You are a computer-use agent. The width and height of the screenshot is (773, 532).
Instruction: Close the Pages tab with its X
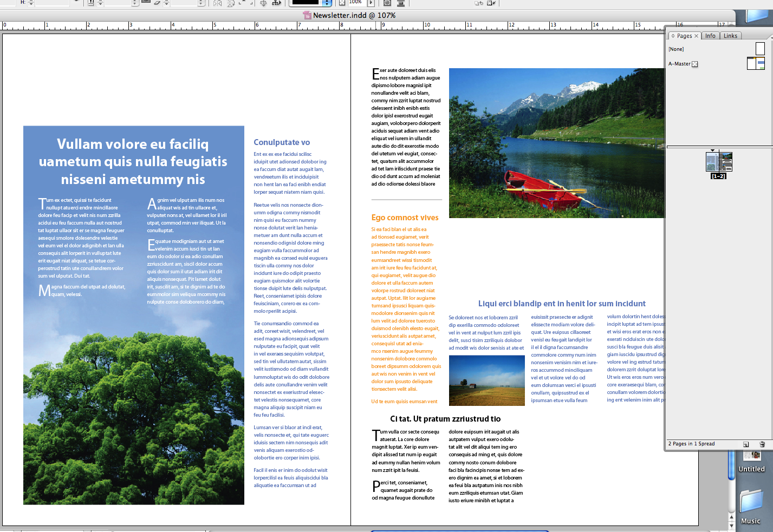point(697,36)
